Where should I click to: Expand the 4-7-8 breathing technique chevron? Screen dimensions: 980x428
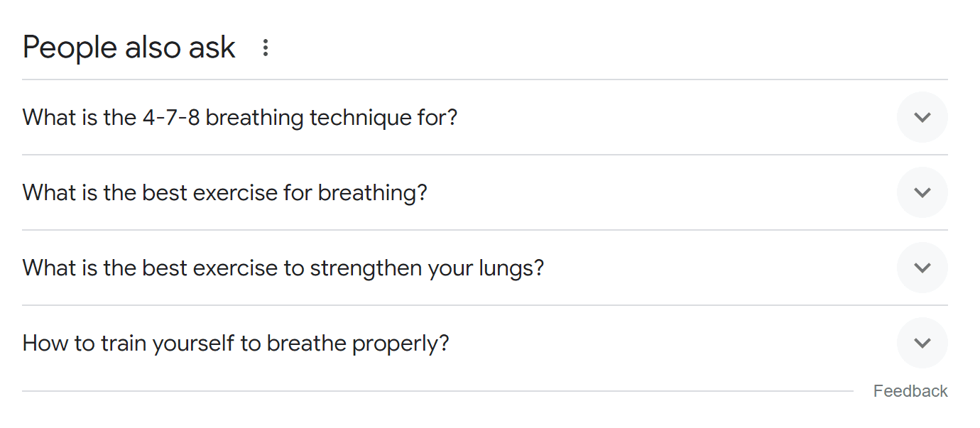[x=922, y=117]
